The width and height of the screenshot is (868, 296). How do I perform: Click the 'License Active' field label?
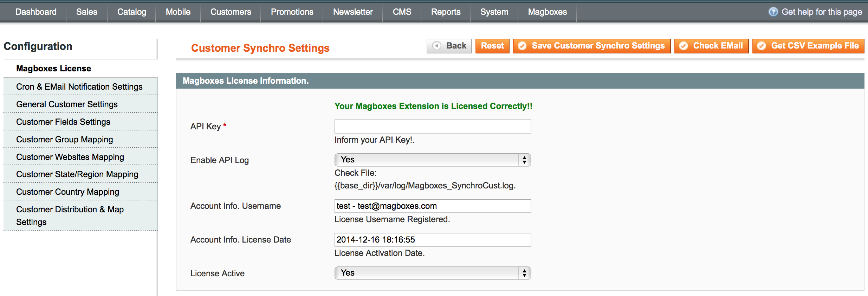218,274
